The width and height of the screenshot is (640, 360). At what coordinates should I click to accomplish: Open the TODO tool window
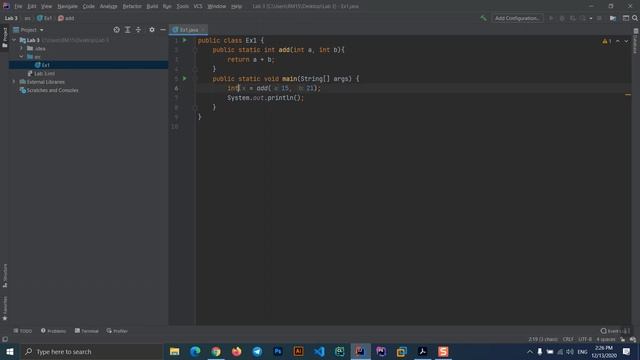(x=22, y=331)
